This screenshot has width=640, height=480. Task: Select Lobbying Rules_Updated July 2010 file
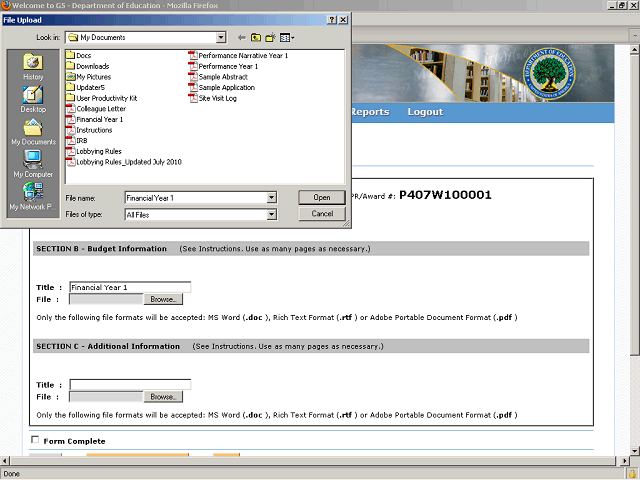124,162
